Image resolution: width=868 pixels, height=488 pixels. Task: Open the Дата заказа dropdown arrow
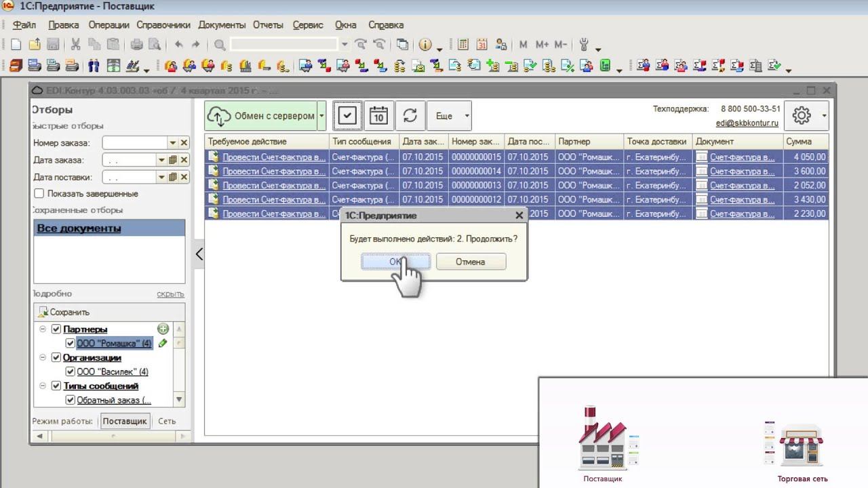[x=161, y=160]
